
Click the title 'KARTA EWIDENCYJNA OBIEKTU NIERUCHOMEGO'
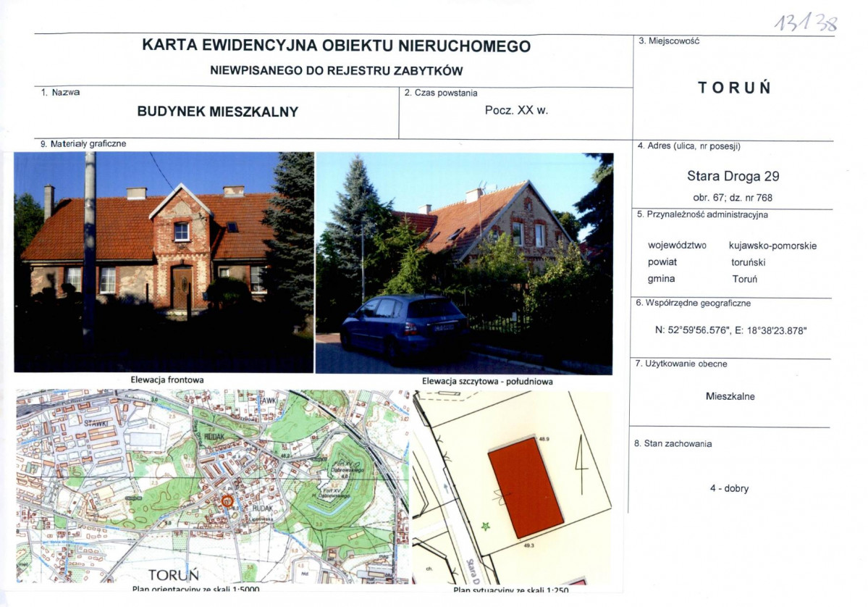click(x=336, y=46)
